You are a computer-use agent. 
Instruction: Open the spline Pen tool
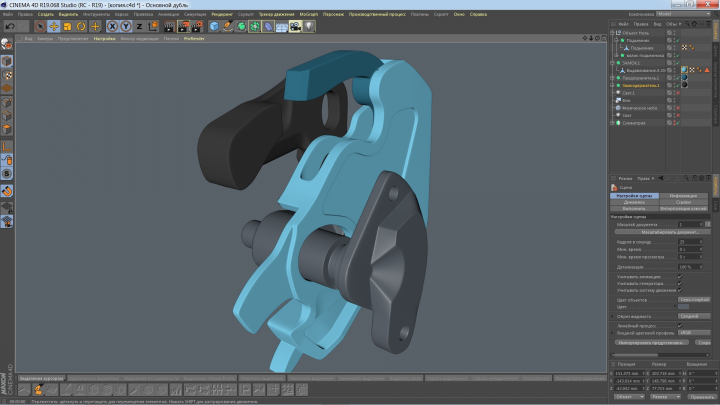pyautogui.click(x=228, y=26)
